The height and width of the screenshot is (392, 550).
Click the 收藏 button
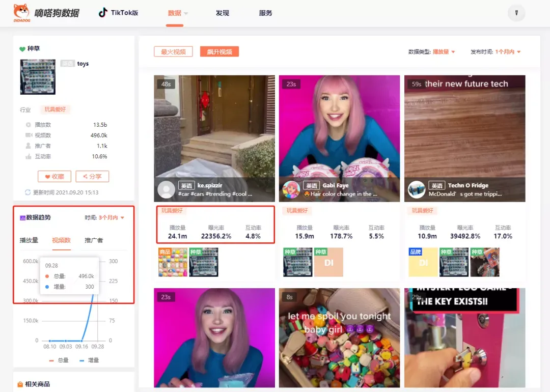coord(54,176)
